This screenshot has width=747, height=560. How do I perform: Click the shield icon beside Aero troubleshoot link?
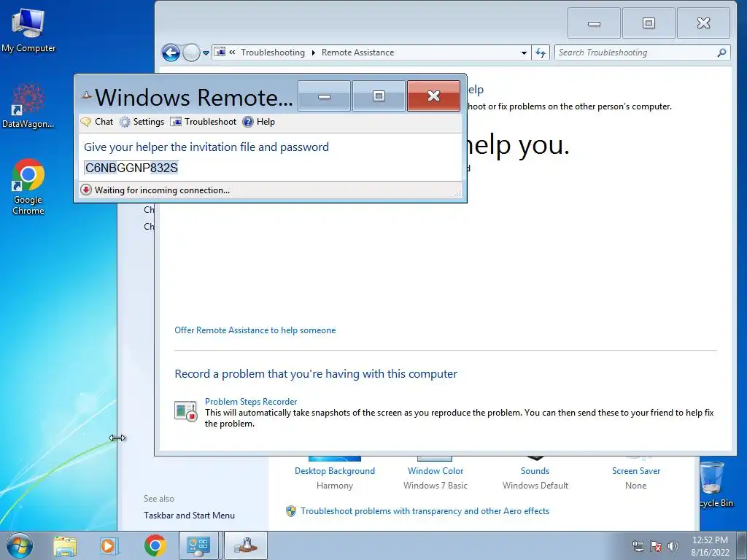tap(291, 511)
